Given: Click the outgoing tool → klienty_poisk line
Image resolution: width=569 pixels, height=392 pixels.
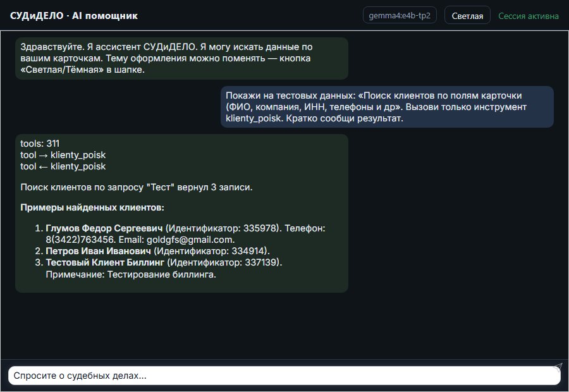Looking at the screenshot, I should [x=63, y=155].
